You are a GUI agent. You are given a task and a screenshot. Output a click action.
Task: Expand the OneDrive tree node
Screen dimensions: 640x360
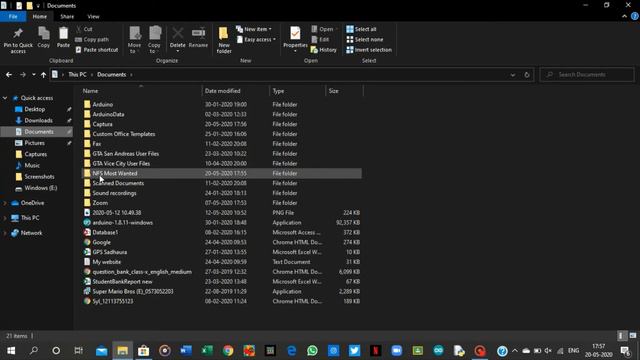pos(5,203)
